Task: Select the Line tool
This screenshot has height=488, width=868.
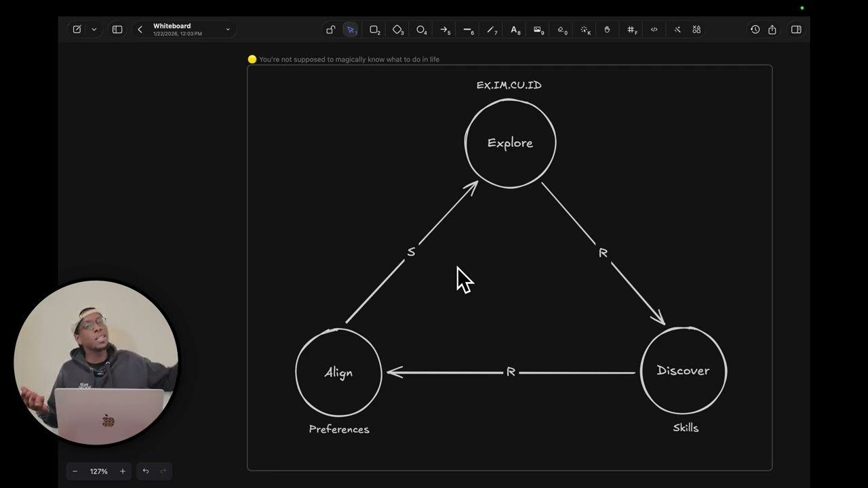Action: coord(468,30)
